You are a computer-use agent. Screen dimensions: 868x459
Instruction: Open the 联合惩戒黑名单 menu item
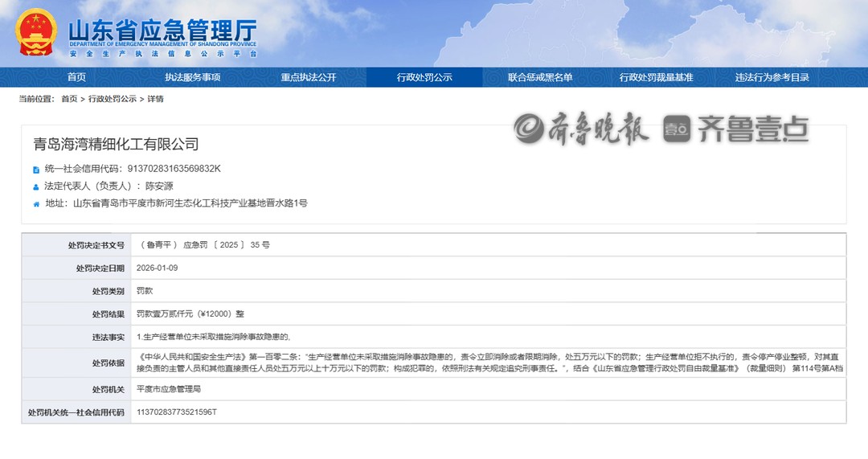click(540, 77)
